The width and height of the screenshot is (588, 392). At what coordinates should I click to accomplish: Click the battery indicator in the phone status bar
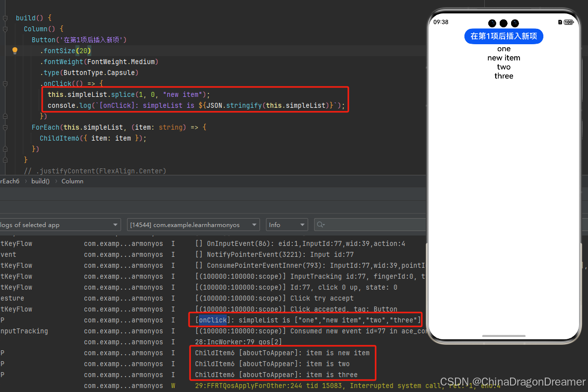[x=569, y=22]
